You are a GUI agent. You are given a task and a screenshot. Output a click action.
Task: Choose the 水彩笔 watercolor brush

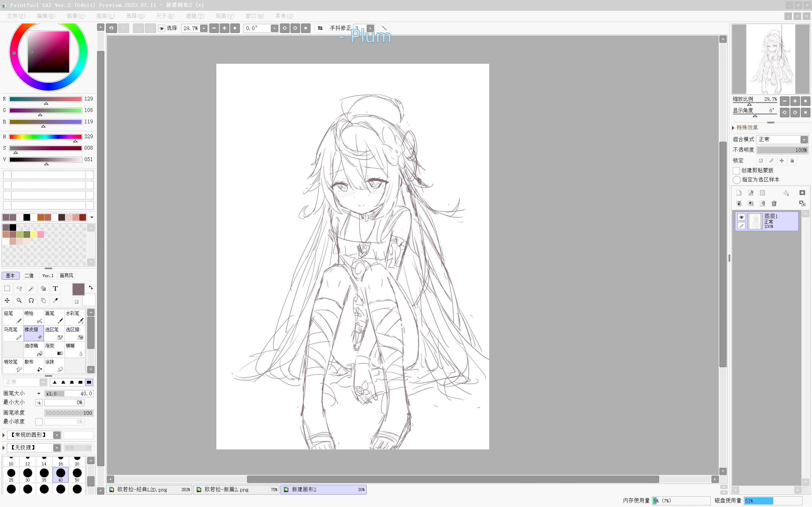75,317
